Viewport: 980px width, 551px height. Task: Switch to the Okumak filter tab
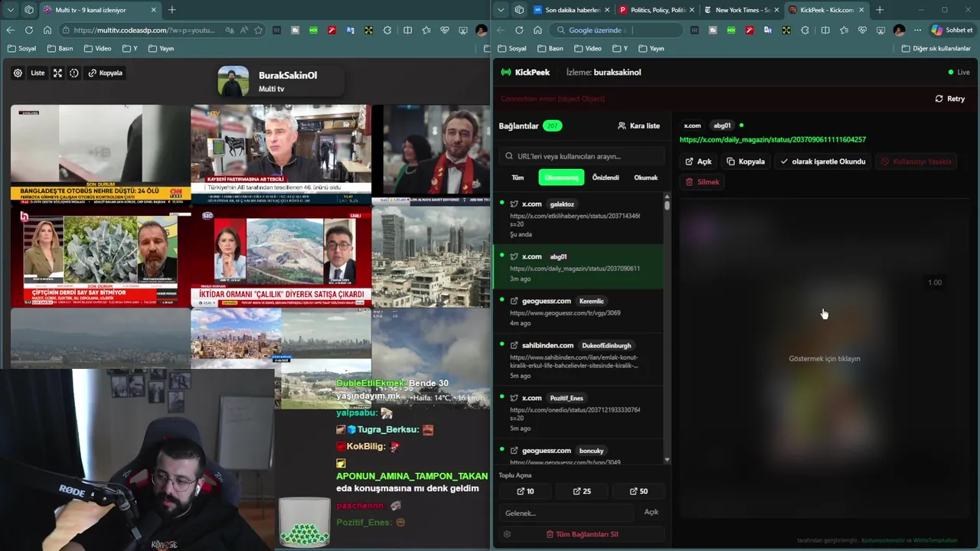point(645,178)
